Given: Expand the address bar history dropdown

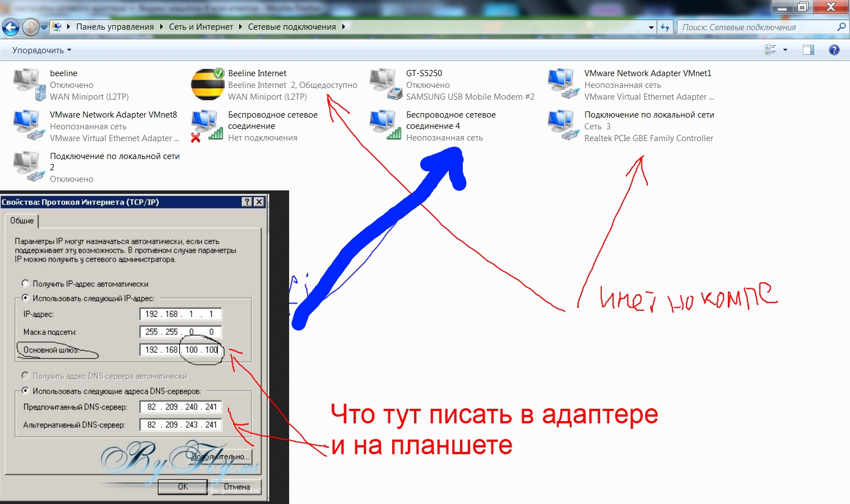Looking at the screenshot, I should (x=651, y=27).
